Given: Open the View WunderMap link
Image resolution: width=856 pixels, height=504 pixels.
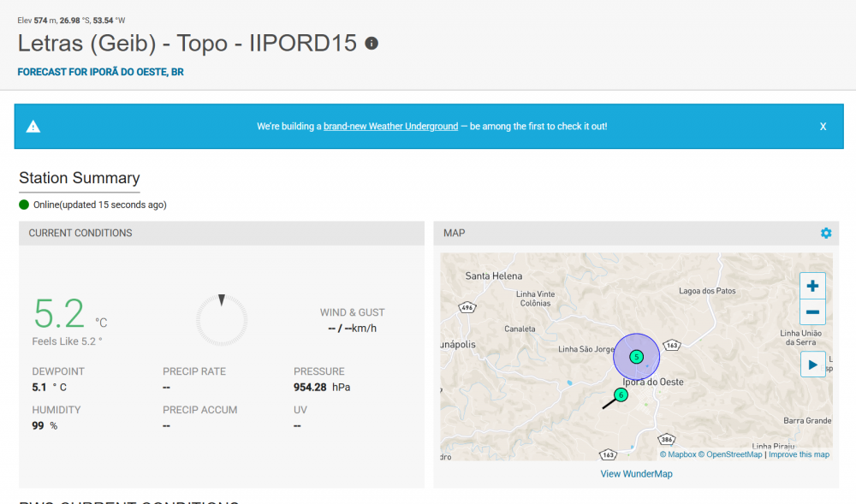Looking at the screenshot, I should point(636,474).
